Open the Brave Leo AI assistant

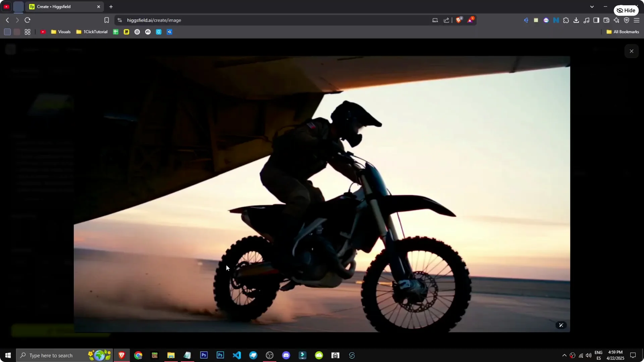(617, 20)
